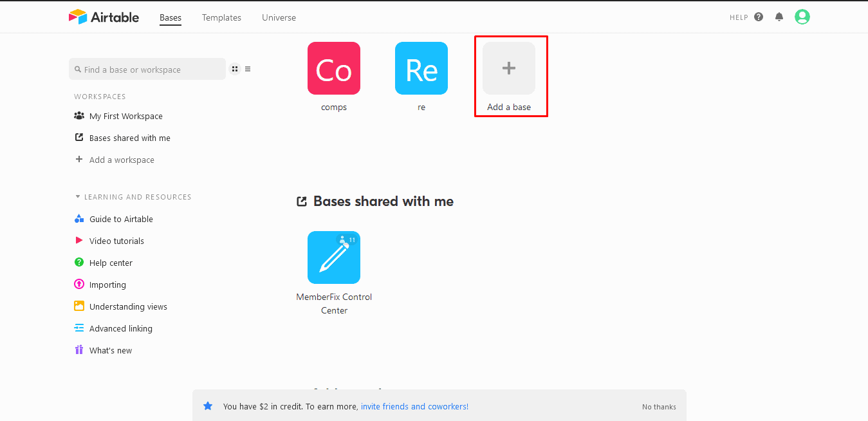Go to the Universe tab

279,18
